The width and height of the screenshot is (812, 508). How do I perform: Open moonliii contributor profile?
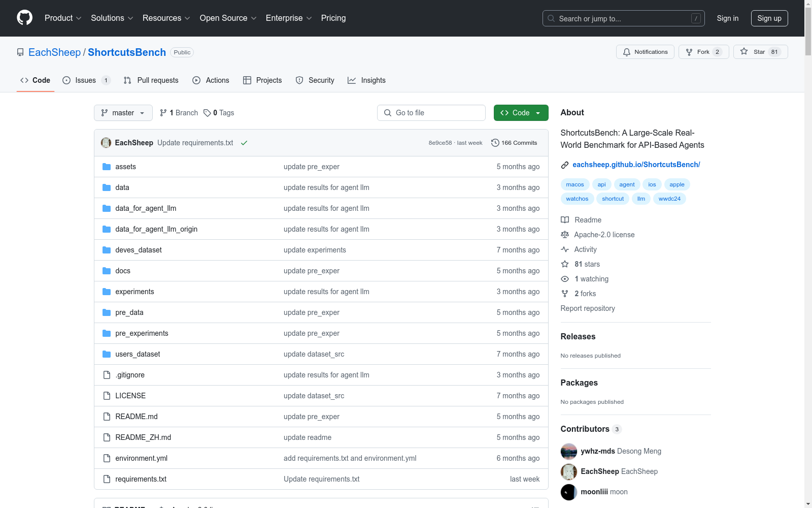click(594, 492)
